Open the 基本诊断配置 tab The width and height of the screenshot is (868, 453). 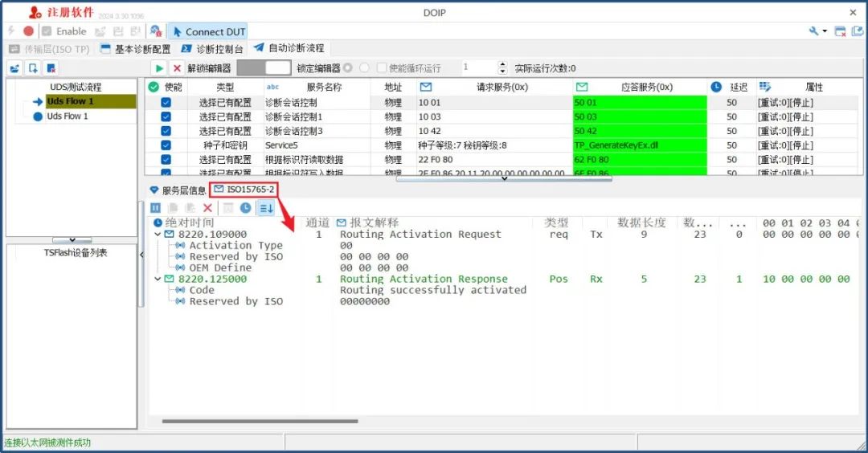(x=136, y=49)
